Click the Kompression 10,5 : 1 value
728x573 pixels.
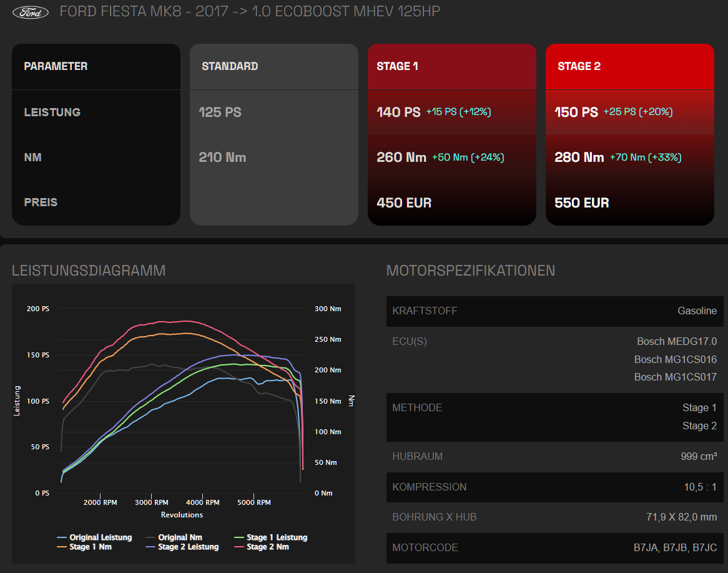pyautogui.click(x=700, y=487)
